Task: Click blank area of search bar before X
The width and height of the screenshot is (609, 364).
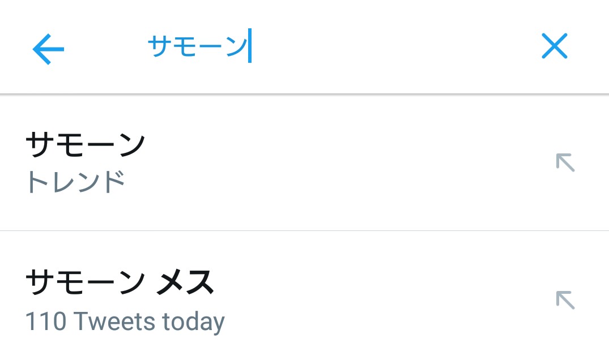Action: click(397, 48)
